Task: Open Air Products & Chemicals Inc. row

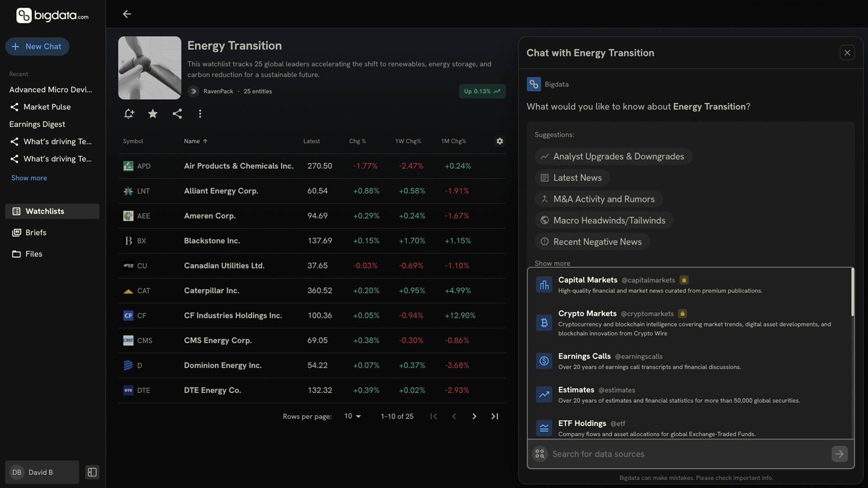Action: point(312,166)
